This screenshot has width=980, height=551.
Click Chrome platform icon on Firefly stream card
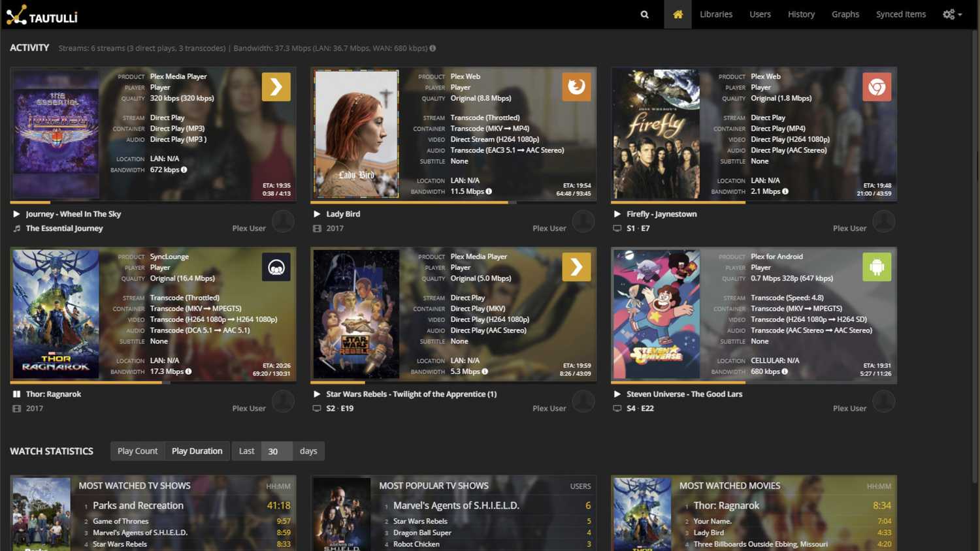click(877, 86)
